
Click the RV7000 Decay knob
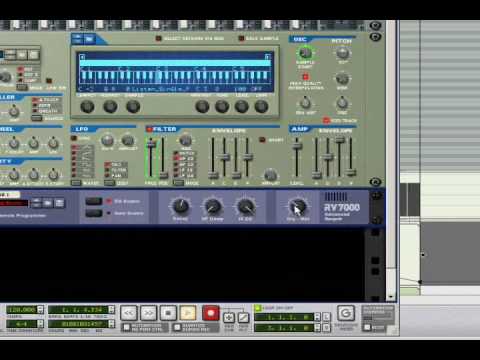(x=180, y=206)
